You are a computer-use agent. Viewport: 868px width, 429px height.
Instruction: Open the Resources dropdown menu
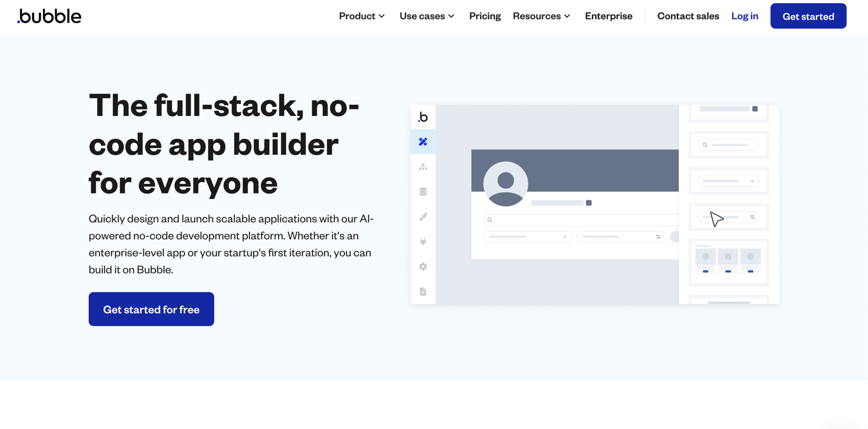click(x=542, y=16)
